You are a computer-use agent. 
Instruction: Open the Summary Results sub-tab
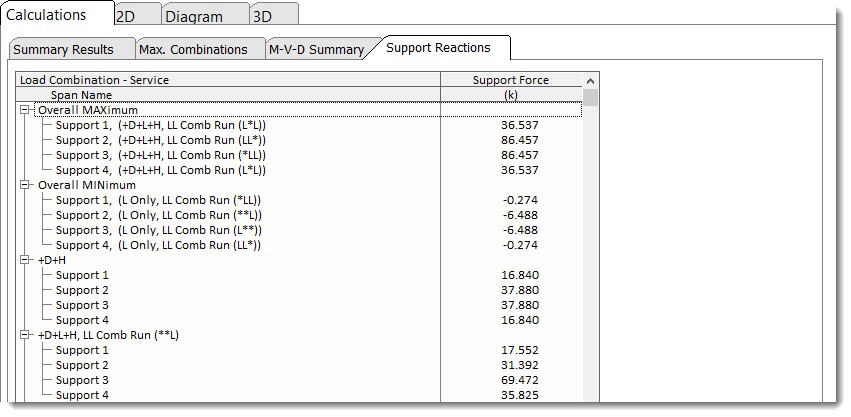[x=63, y=49]
